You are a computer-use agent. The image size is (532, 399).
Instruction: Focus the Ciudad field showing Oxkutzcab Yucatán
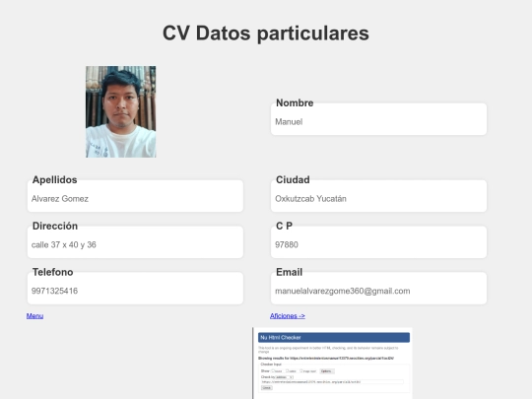(378, 196)
